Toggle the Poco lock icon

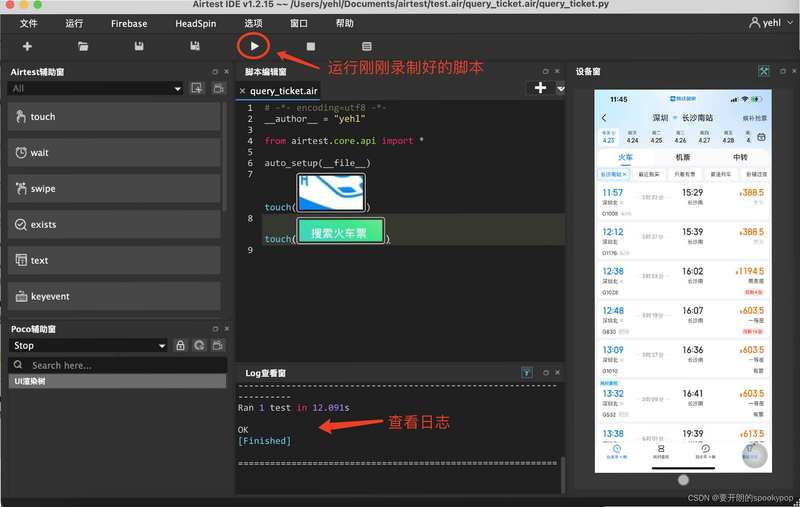click(180, 345)
